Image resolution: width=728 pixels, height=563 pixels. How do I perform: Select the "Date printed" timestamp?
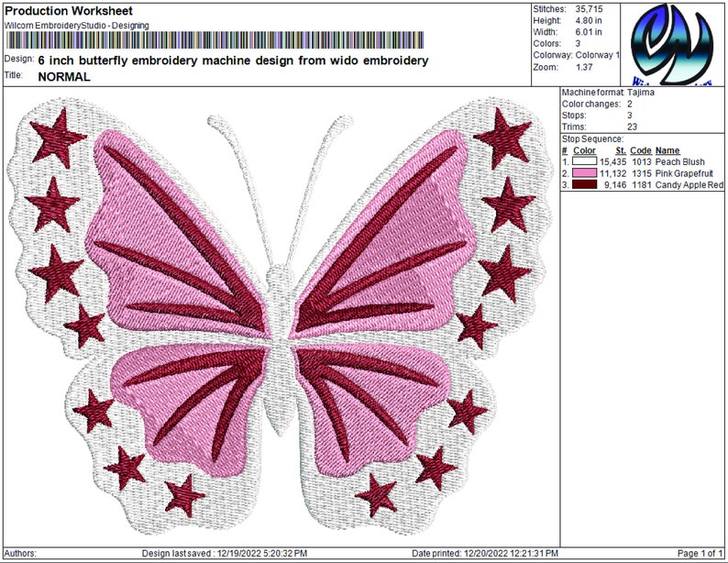(x=510, y=553)
